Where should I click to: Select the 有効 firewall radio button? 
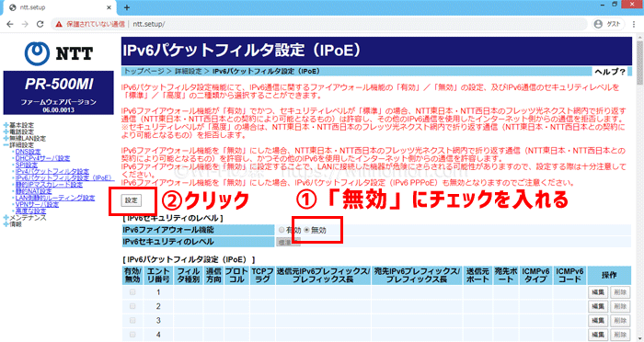coord(282,230)
